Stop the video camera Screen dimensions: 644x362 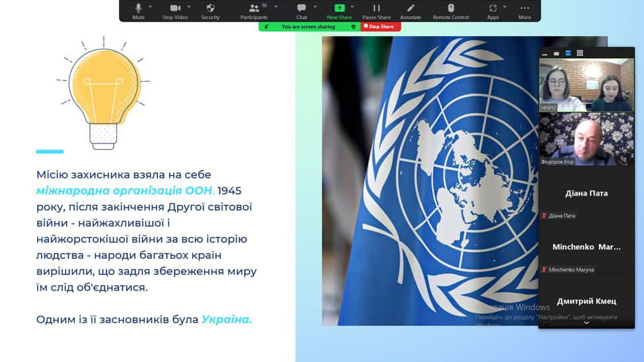pos(175,11)
